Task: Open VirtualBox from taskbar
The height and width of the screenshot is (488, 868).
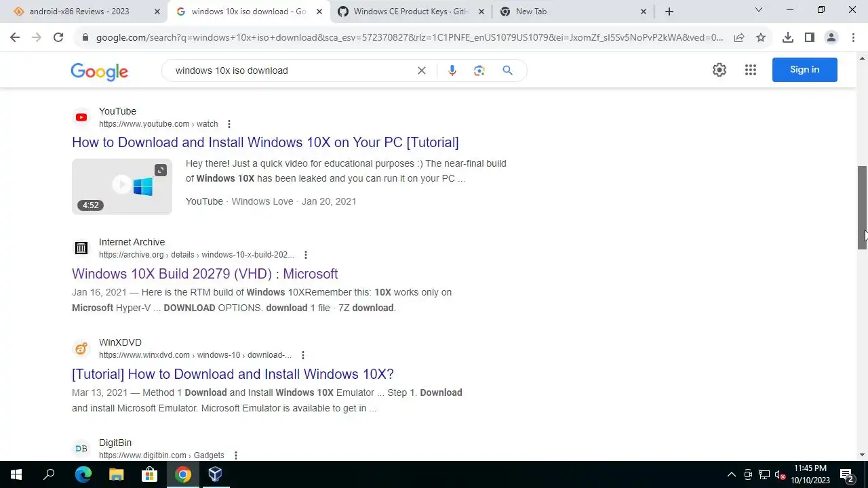Action: coord(216,474)
